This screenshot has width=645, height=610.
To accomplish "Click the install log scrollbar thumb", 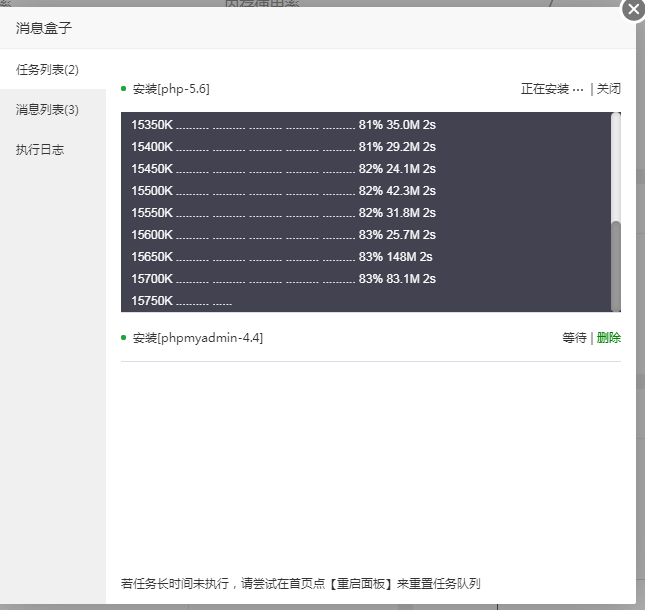I will click(615, 266).
